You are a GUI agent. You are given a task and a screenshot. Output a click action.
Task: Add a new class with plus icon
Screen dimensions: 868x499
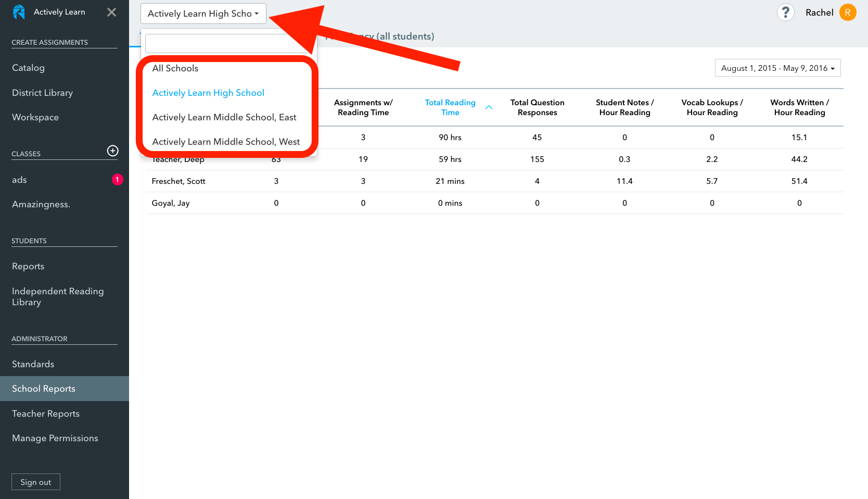point(112,151)
